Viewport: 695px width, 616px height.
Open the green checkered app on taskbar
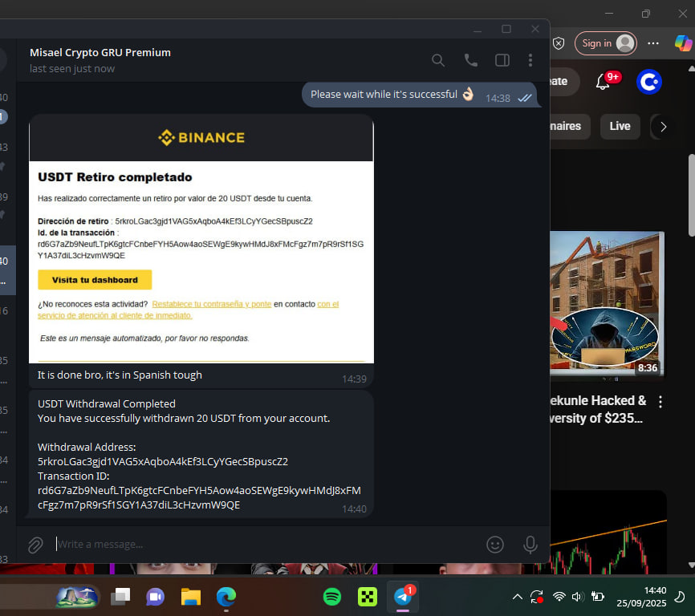pos(368,597)
